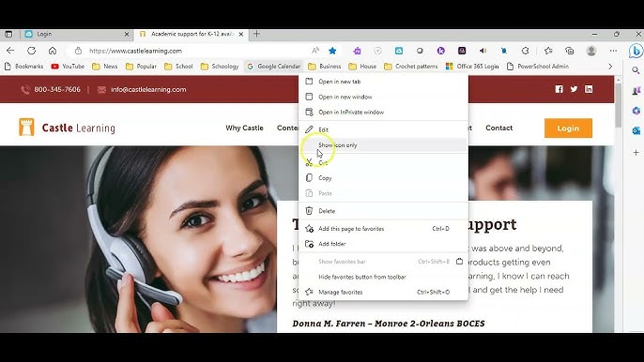Reload the page with the refresh icon
The height and width of the screenshot is (362, 644).
point(31,51)
